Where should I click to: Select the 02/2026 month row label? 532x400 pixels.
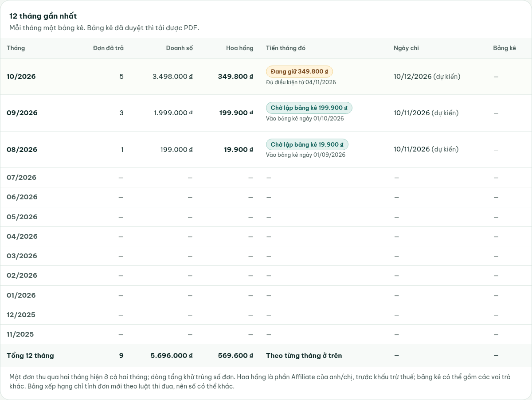[x=22, y=276]
